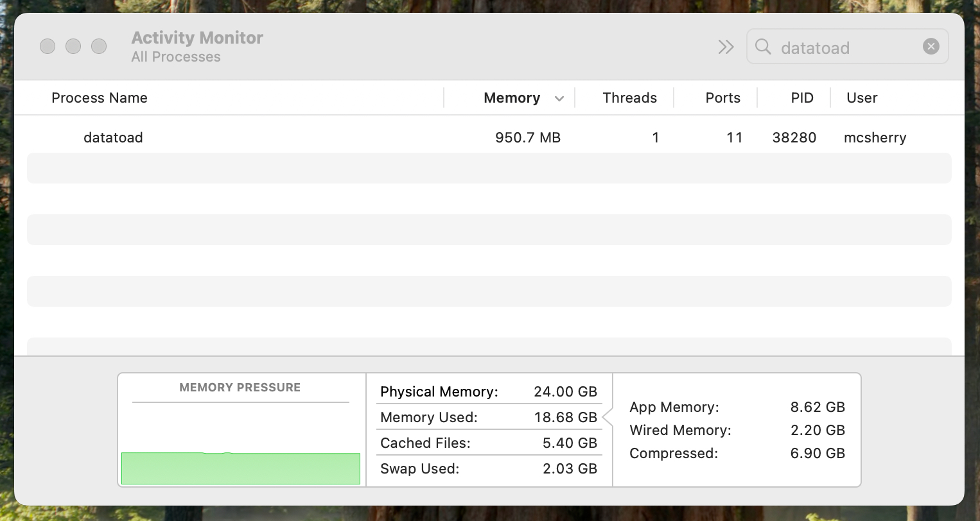
Task: Close the Activity Monitor window
Action: pos(48,46)
